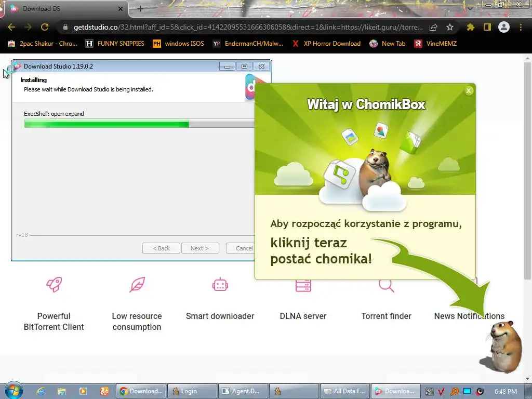Open the XP Horror Download bookmark

pyautogui.click(x=326, y=44)
